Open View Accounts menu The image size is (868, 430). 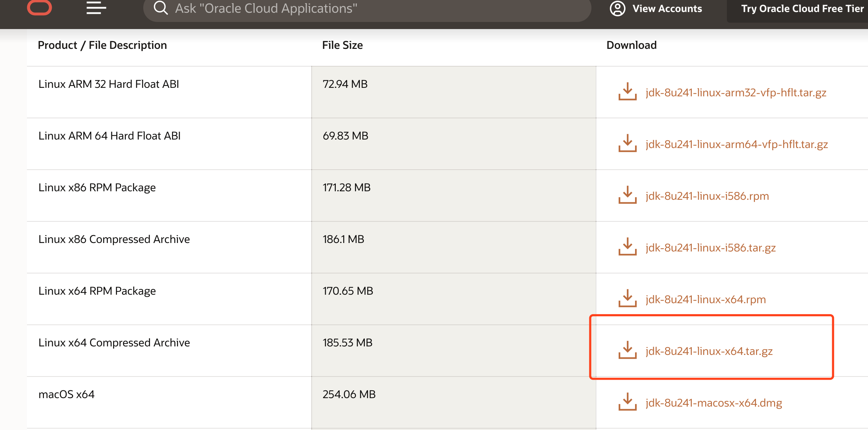click(667, 9)
